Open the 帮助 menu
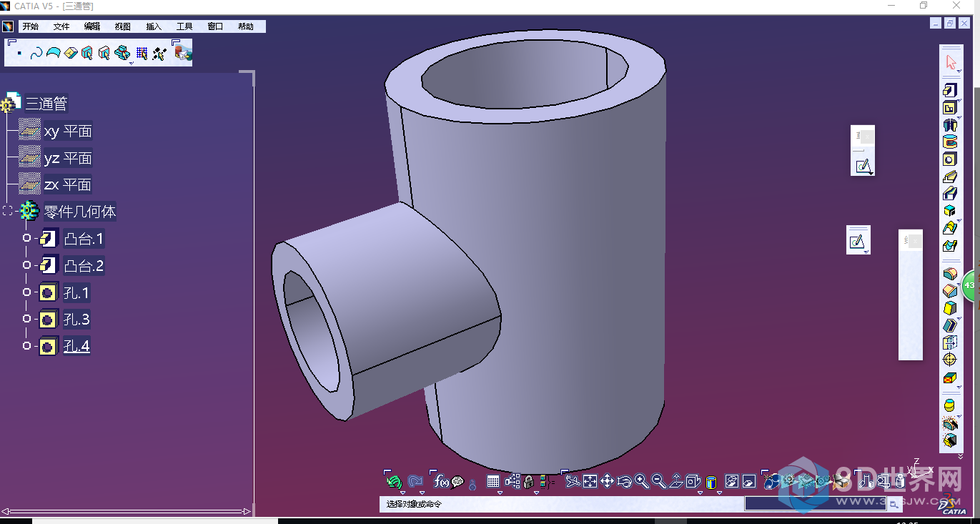 tap(246, 26)
